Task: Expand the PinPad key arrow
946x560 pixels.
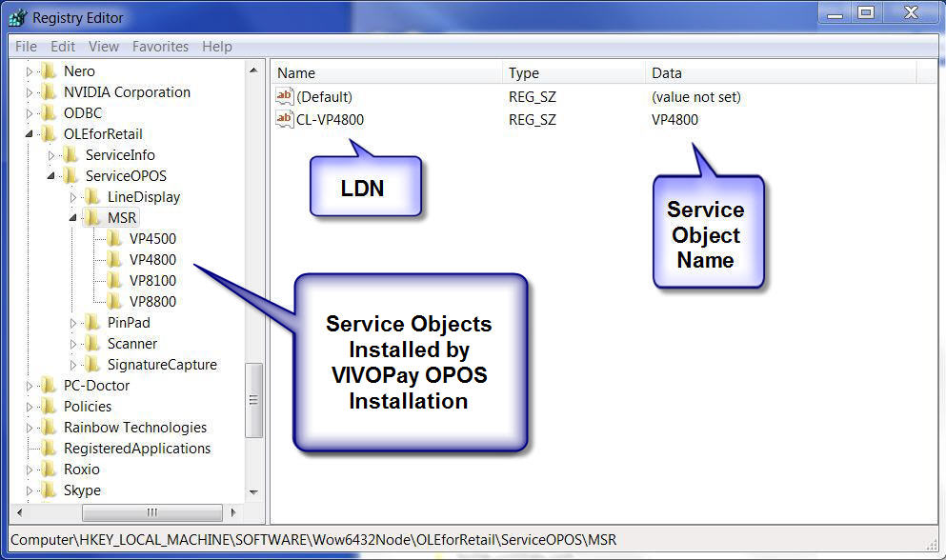Action: [73, 324]
